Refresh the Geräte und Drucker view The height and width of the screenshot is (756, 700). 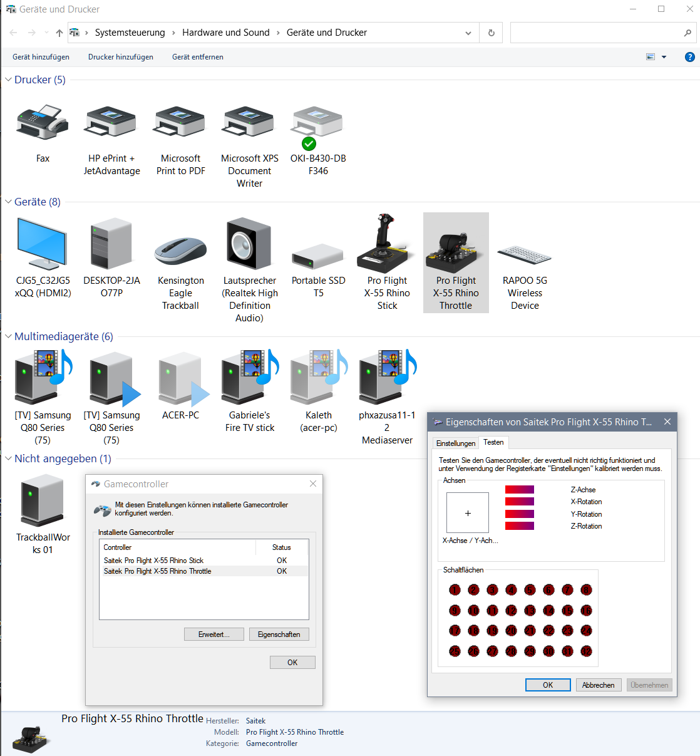(x=491, y=33)
